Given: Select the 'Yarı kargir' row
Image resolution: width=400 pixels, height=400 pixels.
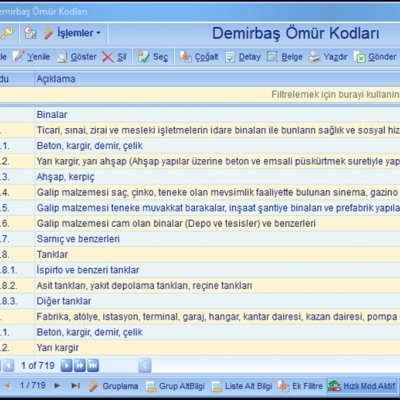Looking at the screenshot, I should click(200, 348).
